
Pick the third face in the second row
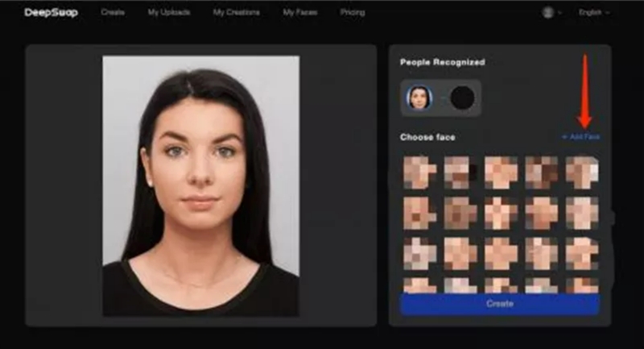point(501,213)
